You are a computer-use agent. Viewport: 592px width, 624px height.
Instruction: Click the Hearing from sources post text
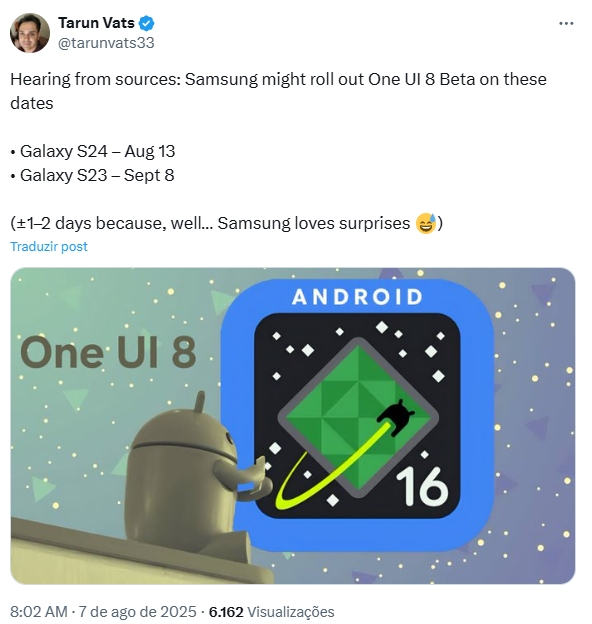278,91
